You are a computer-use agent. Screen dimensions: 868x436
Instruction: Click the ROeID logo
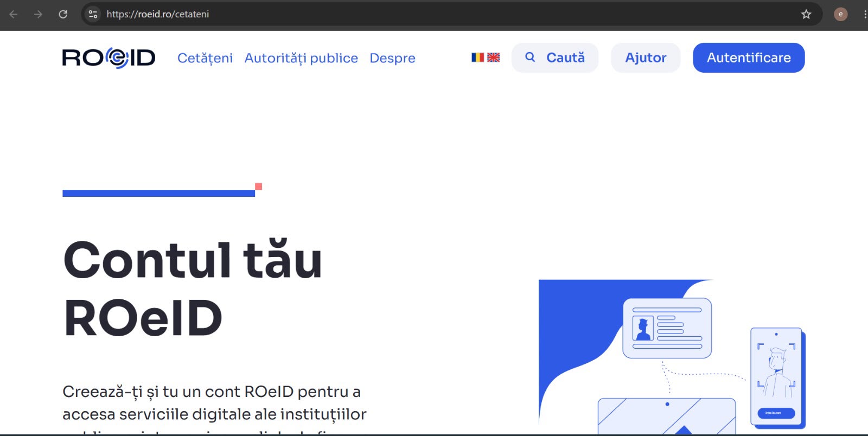pos(108,57)
